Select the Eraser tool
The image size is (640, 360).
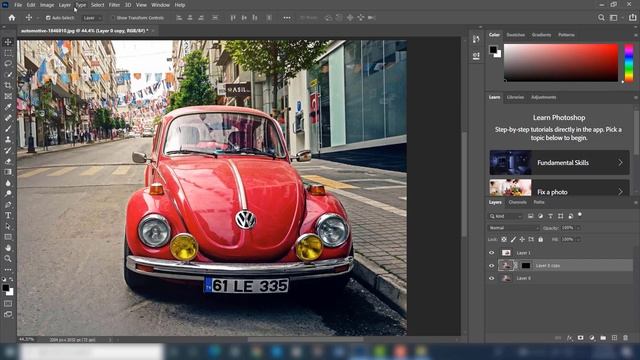8,161
